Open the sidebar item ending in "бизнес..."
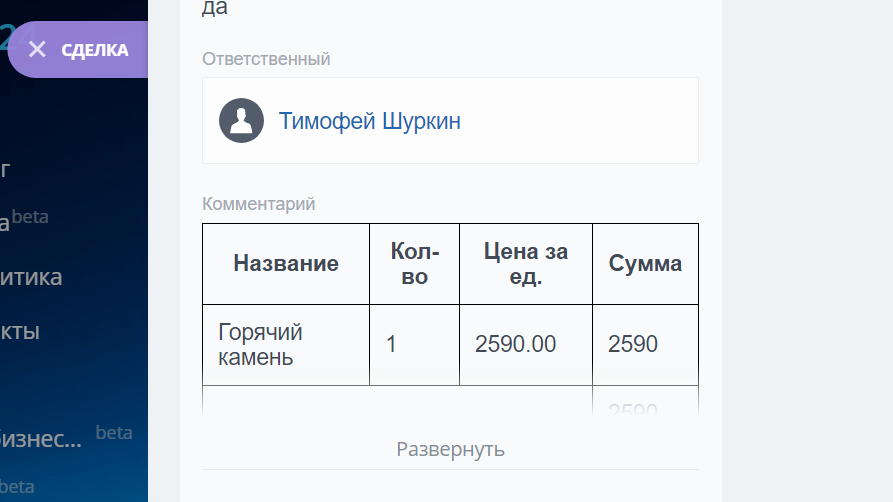 [40, 438]
